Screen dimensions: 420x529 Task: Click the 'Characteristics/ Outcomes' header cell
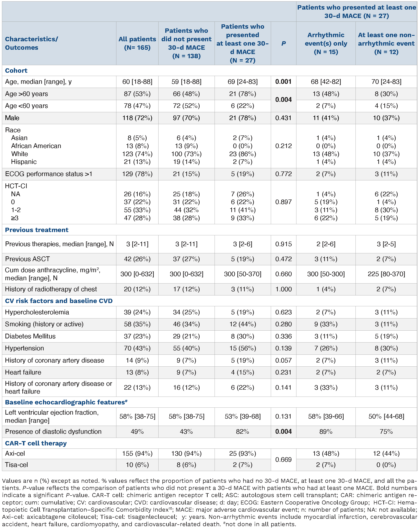pyautogui.click(x=31, y=43)
